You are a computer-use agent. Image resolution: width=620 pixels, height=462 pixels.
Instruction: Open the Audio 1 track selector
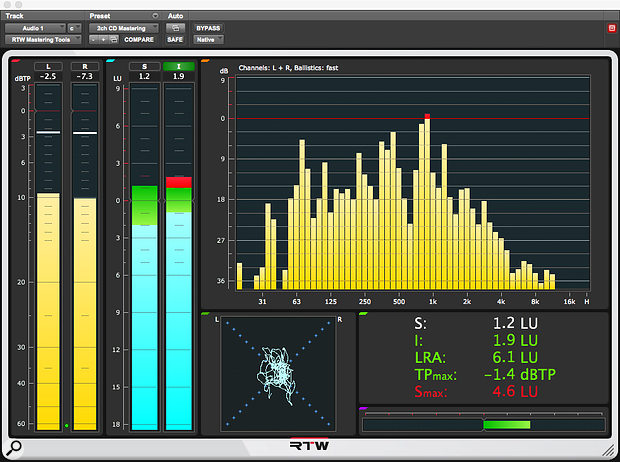pyautogui.click(x=35, y=28)
